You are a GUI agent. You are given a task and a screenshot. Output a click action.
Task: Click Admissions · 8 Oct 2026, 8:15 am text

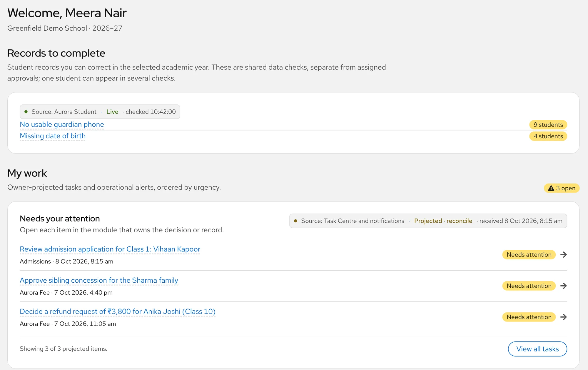click(x=66, y=261)
